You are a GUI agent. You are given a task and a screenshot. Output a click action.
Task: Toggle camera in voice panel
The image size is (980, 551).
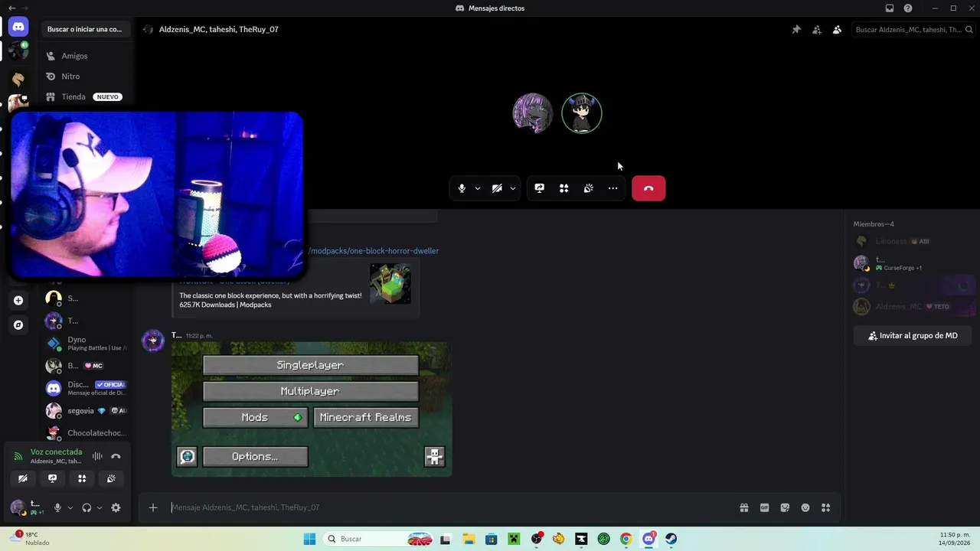[23, 478]
